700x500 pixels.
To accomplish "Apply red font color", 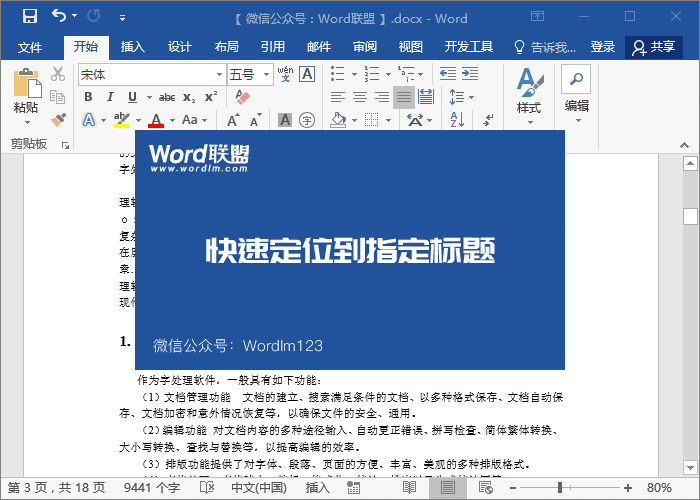I will pos(156,120).
